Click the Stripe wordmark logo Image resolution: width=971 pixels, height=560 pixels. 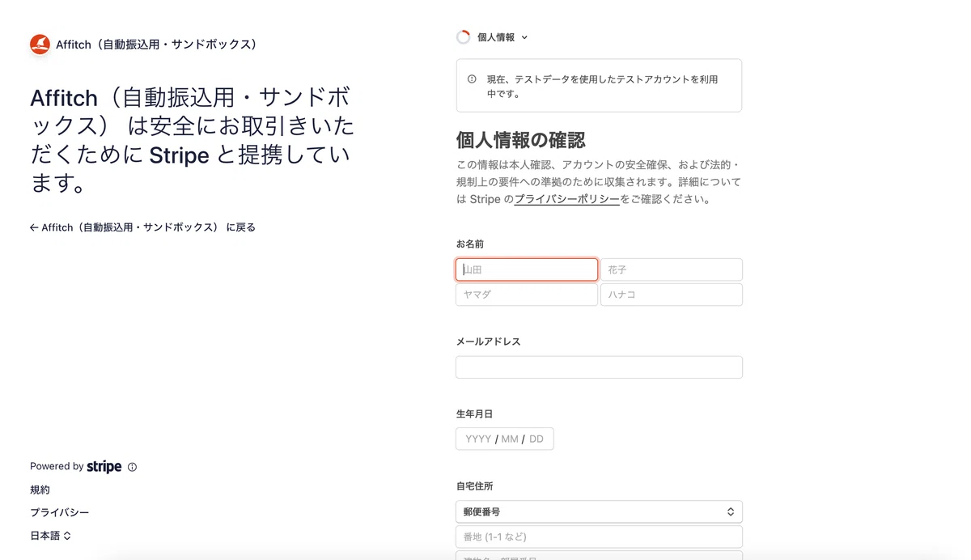[x=104, y=467]
